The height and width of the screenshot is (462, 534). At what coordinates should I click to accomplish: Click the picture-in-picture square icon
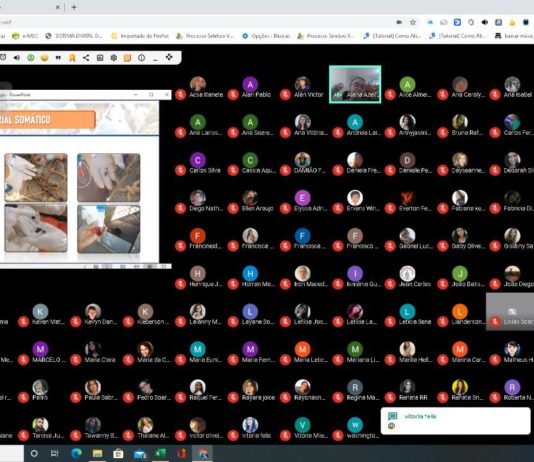pos(100,58)
